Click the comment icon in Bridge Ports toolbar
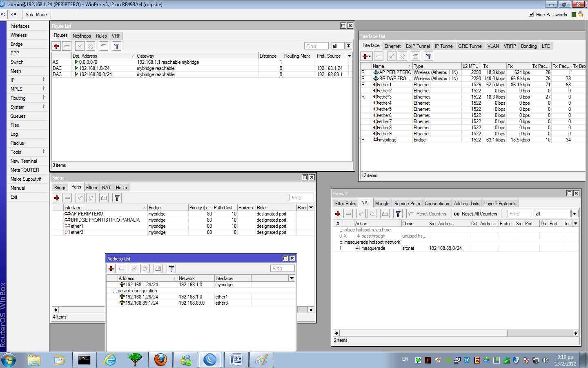588x368 pixels. click(x=104, y=198)
